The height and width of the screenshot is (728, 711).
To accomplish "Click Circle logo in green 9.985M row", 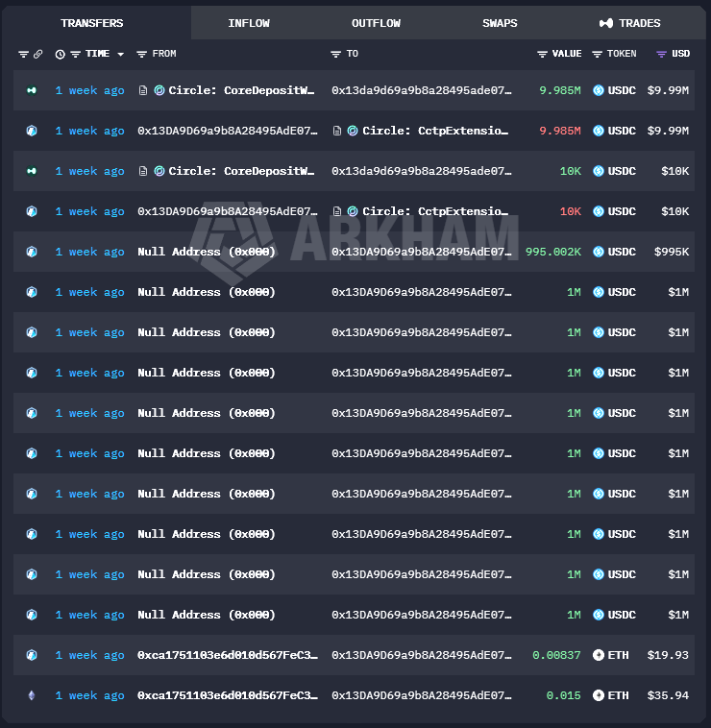I will coord(159,90).
